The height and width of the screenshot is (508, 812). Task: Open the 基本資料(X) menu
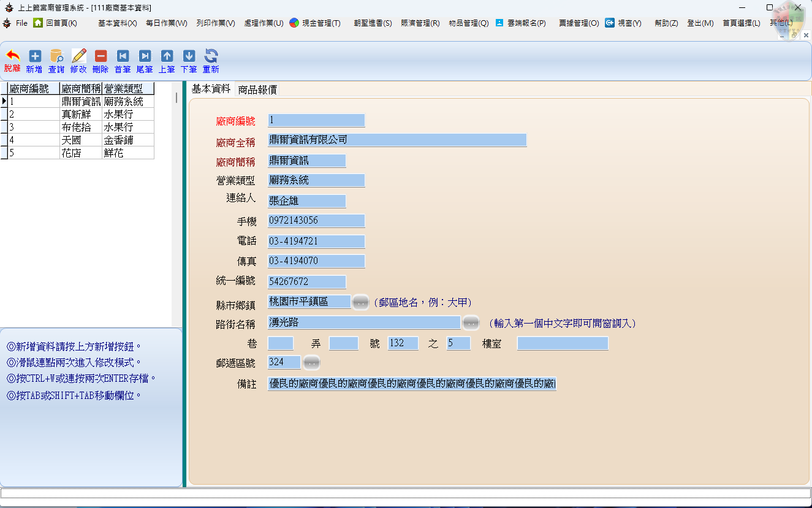pos(117,23)
